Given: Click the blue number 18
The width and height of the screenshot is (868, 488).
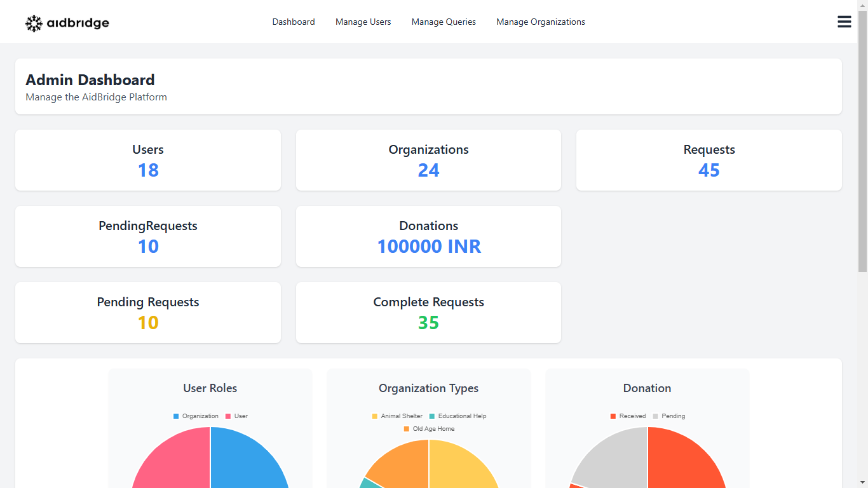Looking at the screenshot, I should (148, 170).
